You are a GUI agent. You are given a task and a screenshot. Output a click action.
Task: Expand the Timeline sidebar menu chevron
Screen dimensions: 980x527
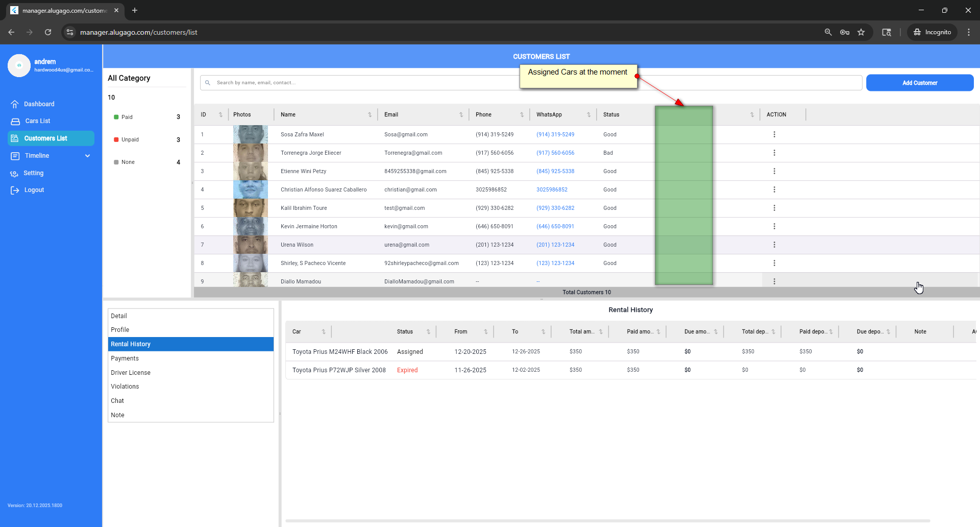point(87,156)
